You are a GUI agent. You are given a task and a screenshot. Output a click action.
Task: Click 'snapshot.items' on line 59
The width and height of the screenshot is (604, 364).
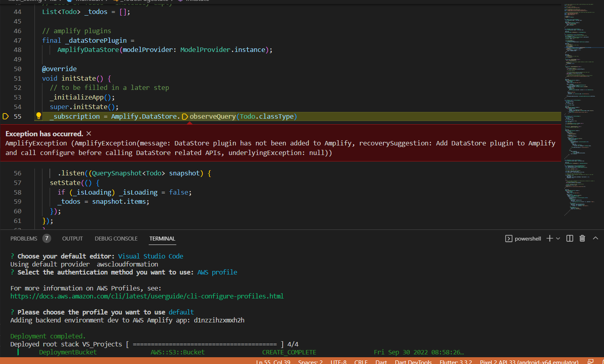tap(119, 201)
